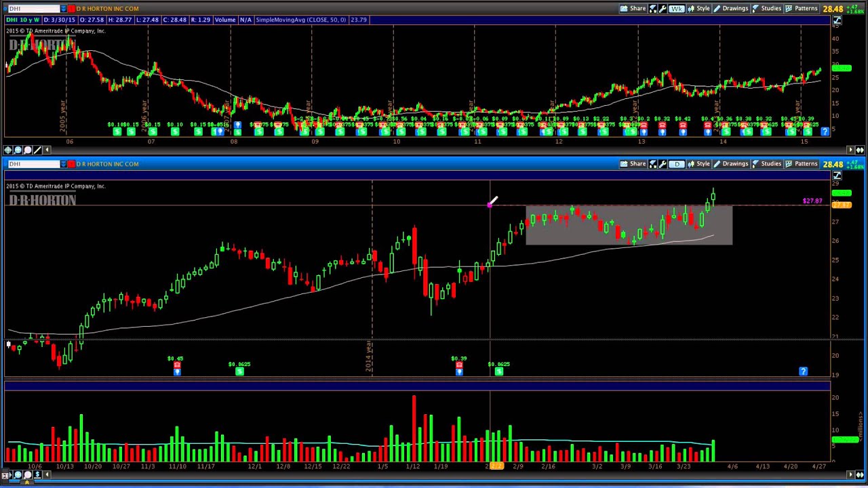Image resolution: width=868 pixels, height=488 pixels.
Task: Click zoom-in magnifier tool under lower chart
Action: (x=18, y=474)
